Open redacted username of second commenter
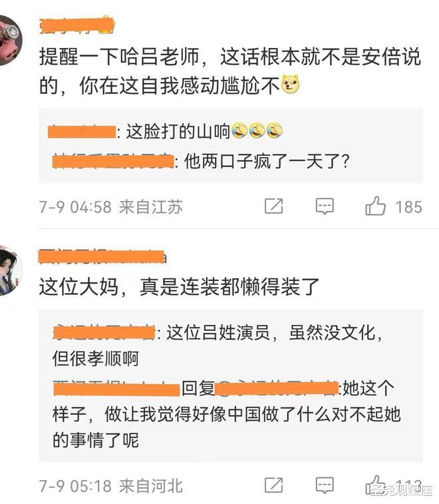This screenshot has height=504, width=439. tap(102, 257)
